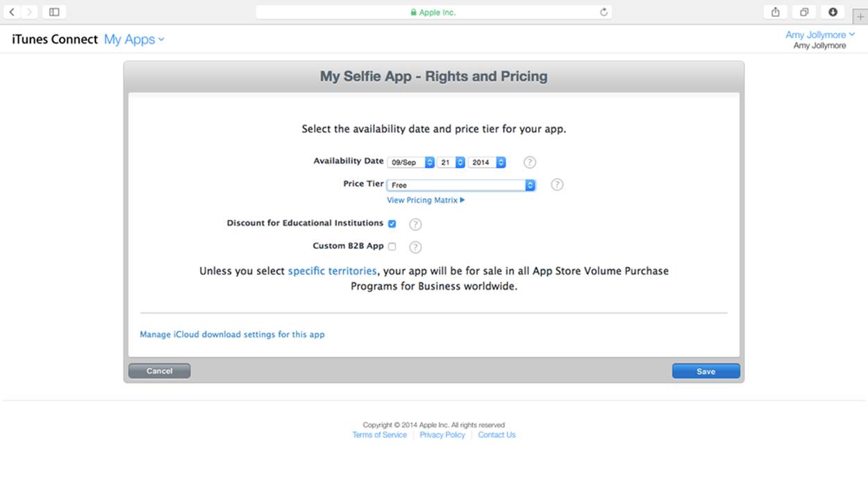Open the Contact Us link

(x=496, y=435)
